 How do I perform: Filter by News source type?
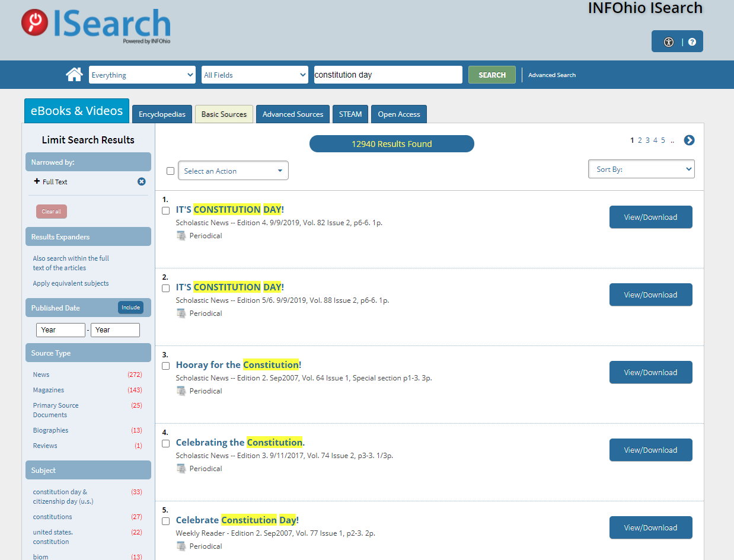42,375
